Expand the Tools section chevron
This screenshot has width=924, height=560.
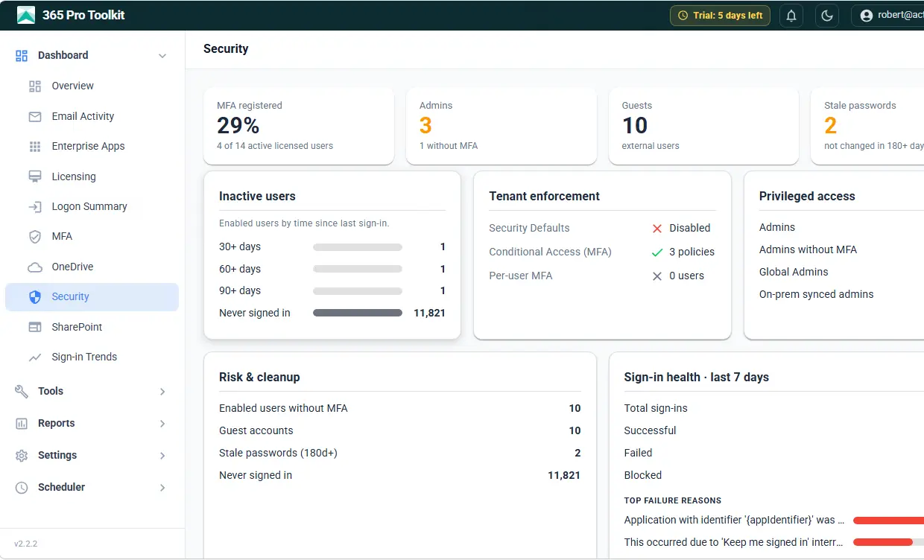162,392
